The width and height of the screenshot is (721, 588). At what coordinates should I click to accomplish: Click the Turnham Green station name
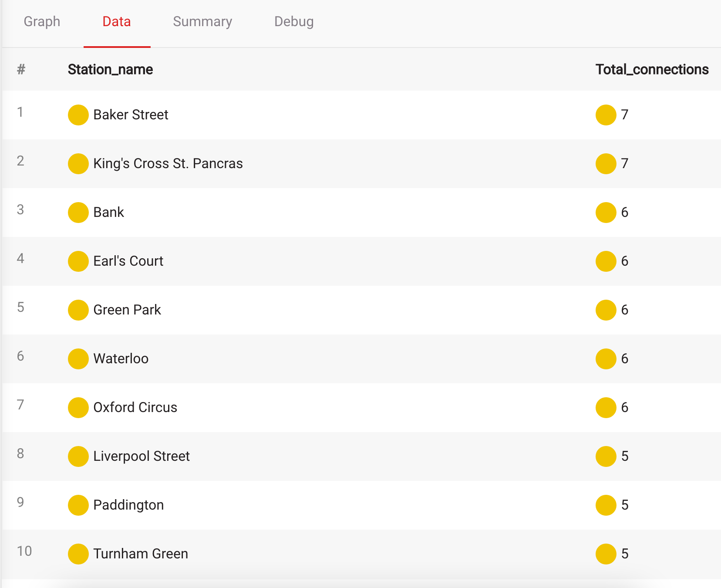coord(141,554)
